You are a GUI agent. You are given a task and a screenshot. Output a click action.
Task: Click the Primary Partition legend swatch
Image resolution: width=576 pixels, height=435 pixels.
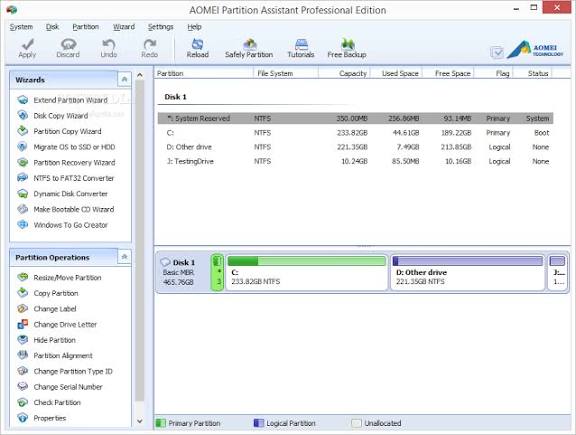161,423
